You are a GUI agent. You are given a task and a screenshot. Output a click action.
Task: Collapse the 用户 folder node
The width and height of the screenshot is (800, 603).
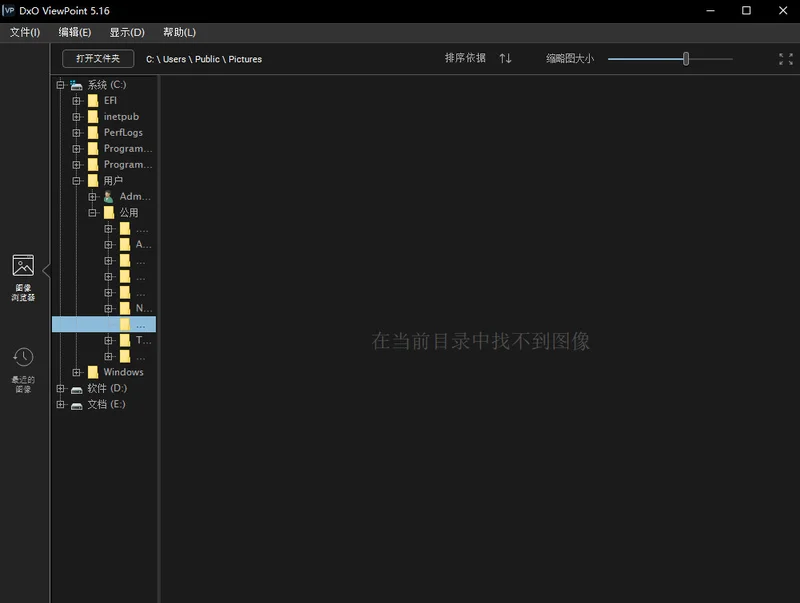coord(76,181)
